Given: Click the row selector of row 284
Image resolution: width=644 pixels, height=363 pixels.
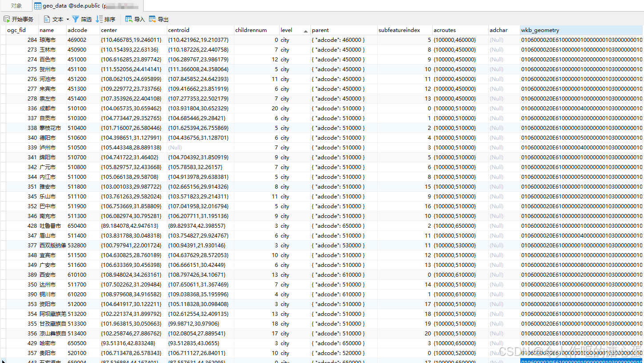Looking at the screenshot, I should point(3,40).
